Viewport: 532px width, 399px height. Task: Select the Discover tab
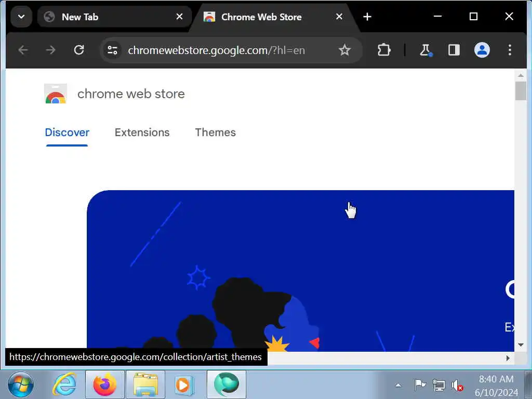coord(67,132)
